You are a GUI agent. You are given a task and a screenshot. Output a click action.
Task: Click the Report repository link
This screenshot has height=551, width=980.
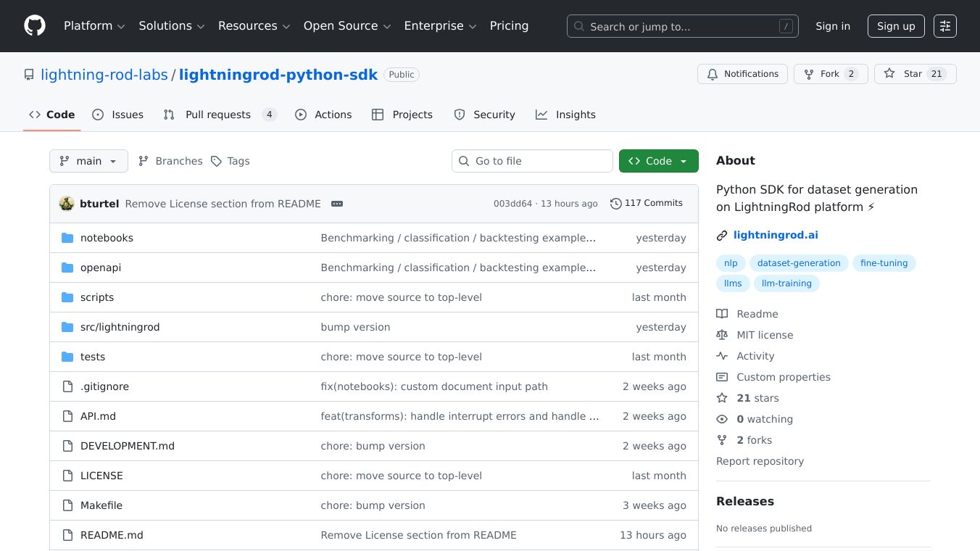point(760,461)
